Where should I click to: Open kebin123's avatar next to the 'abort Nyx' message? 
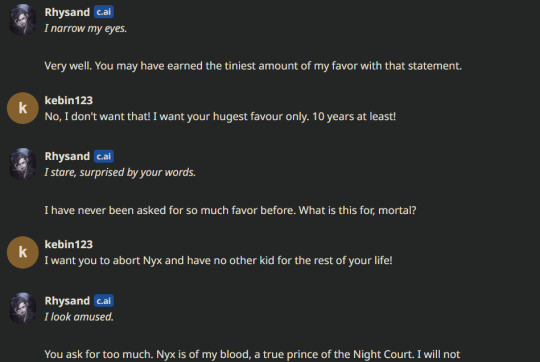[23, 252]
